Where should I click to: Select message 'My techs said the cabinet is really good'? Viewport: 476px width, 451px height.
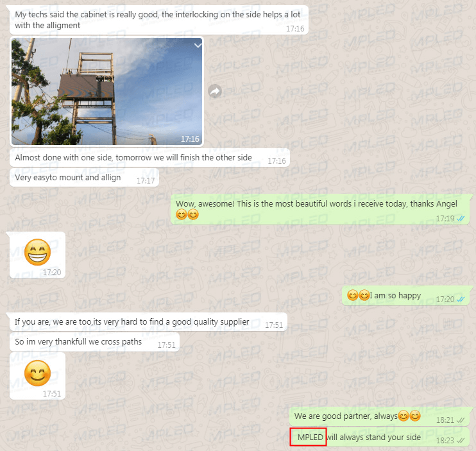(159, 20)
